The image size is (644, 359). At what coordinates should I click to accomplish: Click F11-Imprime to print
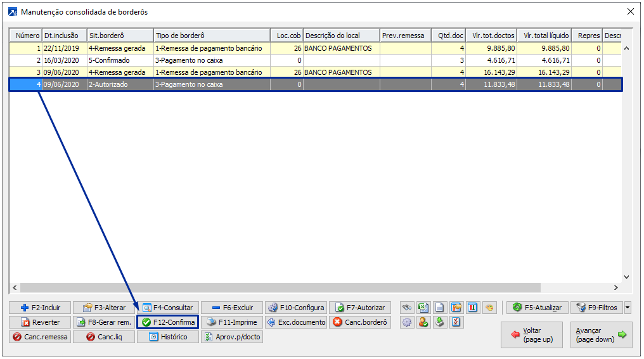coord(232,322)
